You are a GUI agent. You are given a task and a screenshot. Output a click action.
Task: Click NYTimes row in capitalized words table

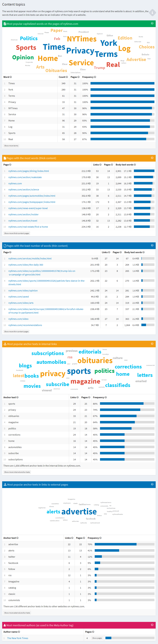coord(79,108)
